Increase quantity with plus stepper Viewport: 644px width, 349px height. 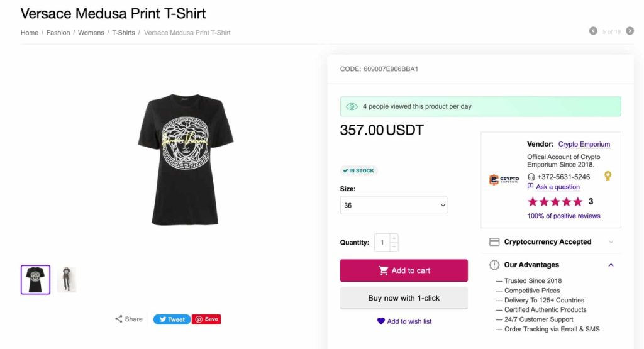(394, 238)
